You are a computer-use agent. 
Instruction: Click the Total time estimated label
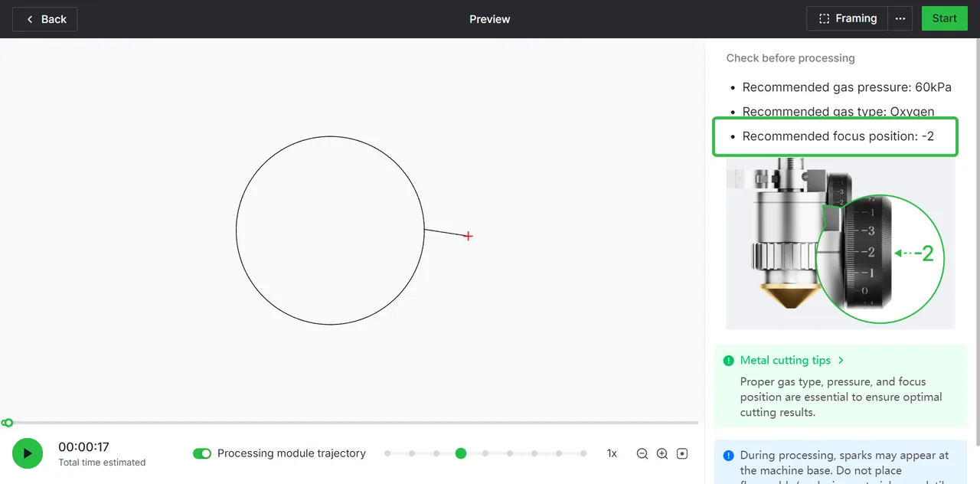[102, 463]
